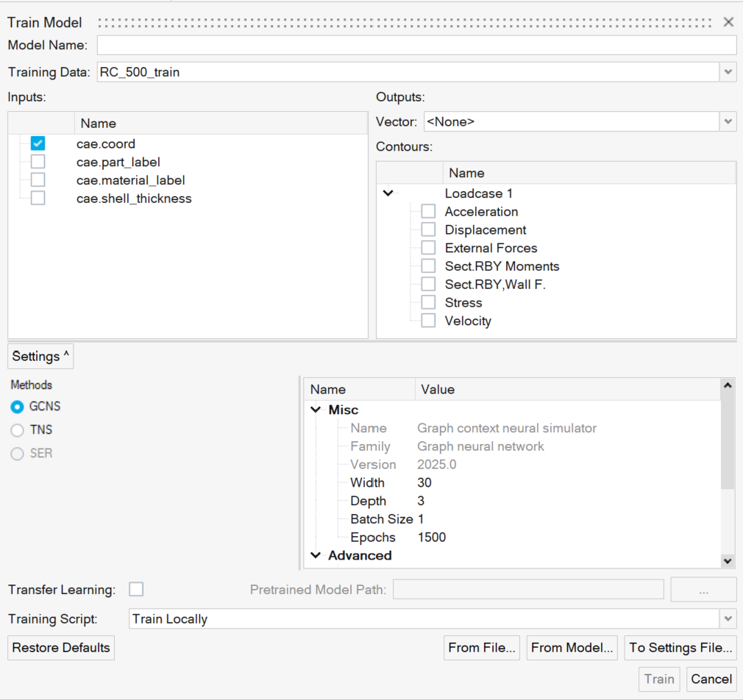The image size is (743, 700).
Task: Click the Model Name input field
Action: [416, 46]
